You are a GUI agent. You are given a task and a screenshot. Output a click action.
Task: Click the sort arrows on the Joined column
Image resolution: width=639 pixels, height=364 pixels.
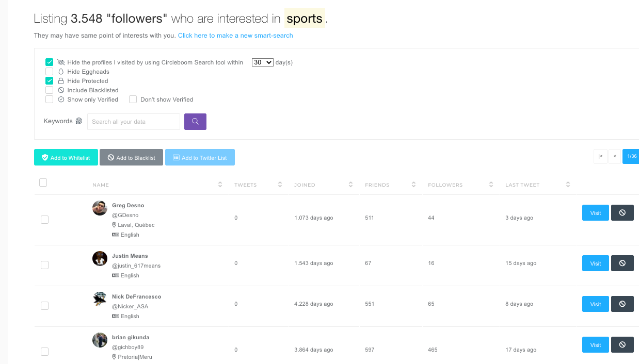[351, 184]
